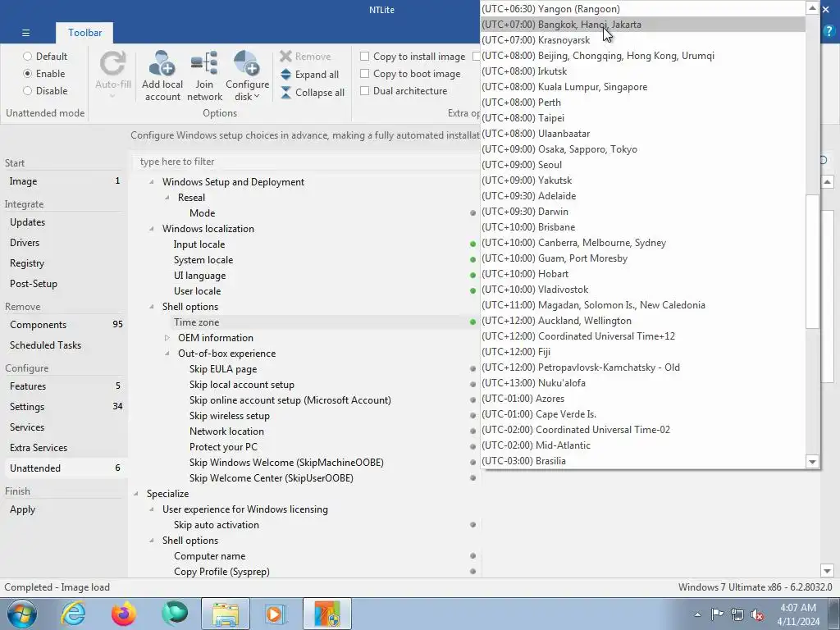Open the Updates page in sidebar
The width and height of the screenshot is (840, 630).
pos(27,221)
